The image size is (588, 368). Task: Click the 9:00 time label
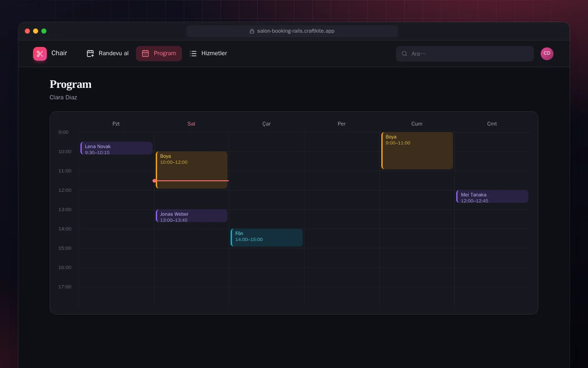pos(63,132)
